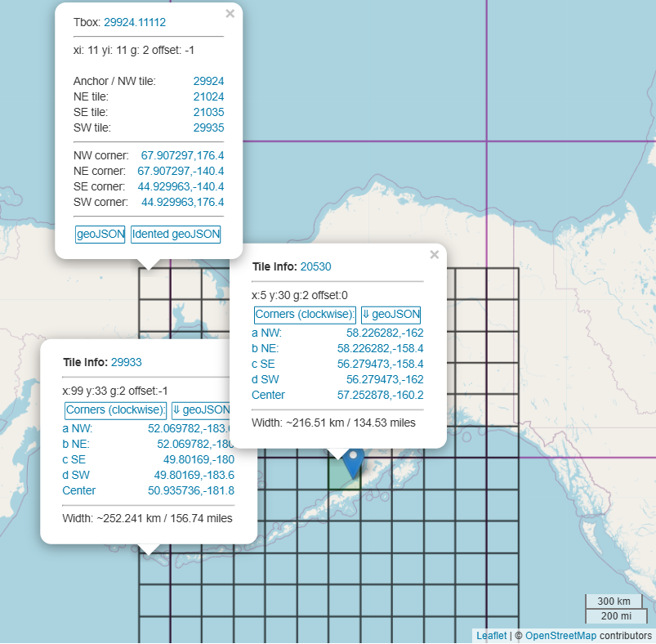Click the geoJSON button in the Tbox popup
The image size is (656, 644).
(100, 234)
